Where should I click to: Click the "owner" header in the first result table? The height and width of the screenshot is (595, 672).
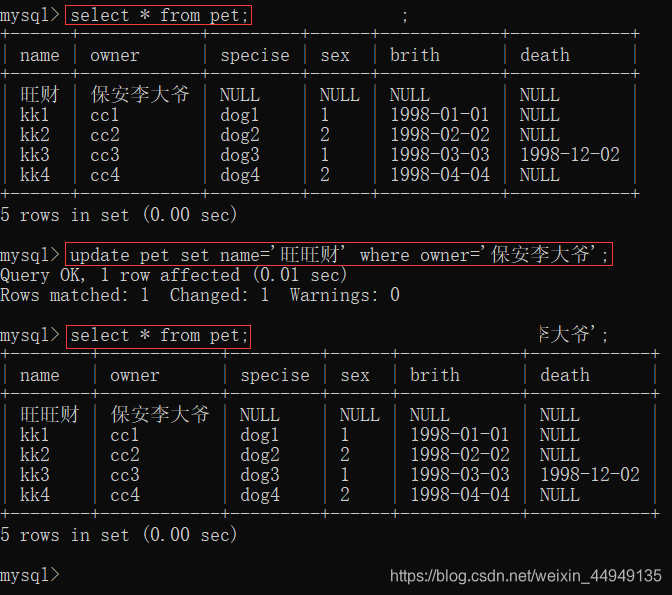pyautogui.click(x=115, y=55)
